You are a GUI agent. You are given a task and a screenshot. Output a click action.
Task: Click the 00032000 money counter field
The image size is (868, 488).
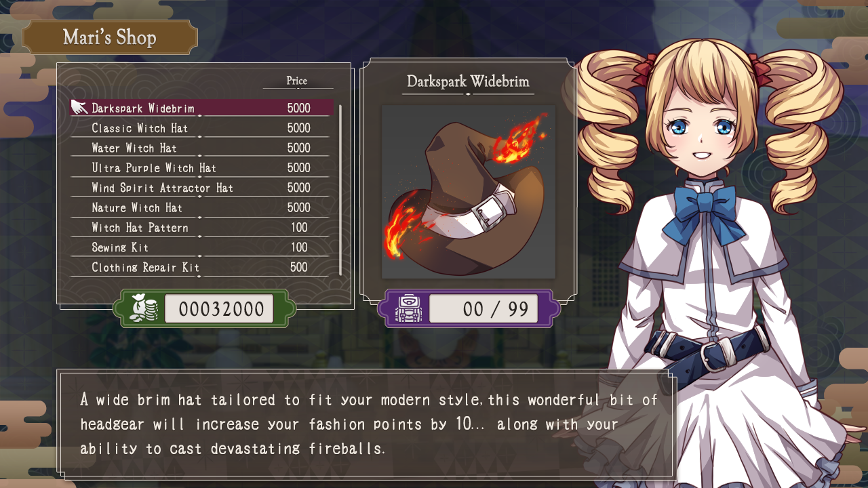tap(219, 309)
